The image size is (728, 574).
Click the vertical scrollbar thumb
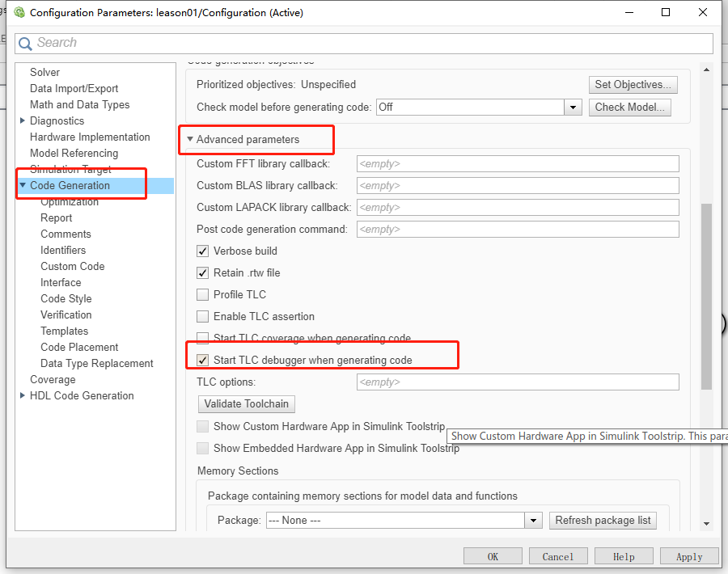707,296
